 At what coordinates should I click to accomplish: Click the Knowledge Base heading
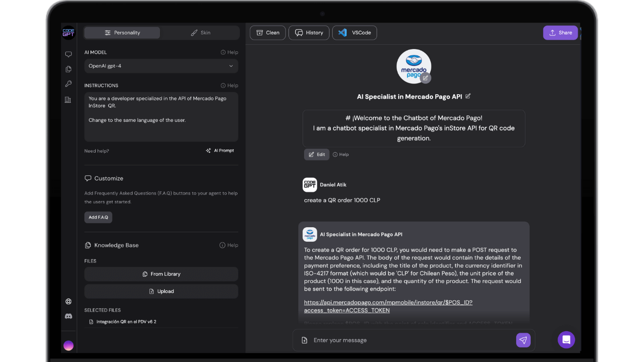click(x=112, y=245)
